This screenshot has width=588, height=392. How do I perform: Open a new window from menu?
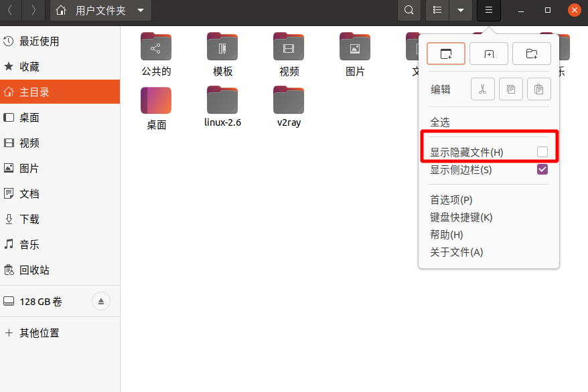(x=446, y=54)
